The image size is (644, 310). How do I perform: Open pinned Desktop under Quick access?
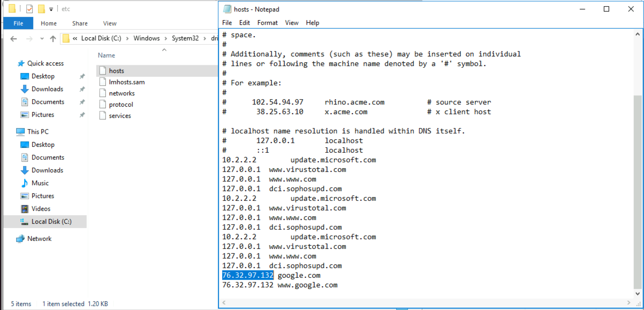click(x=43, y=76)
